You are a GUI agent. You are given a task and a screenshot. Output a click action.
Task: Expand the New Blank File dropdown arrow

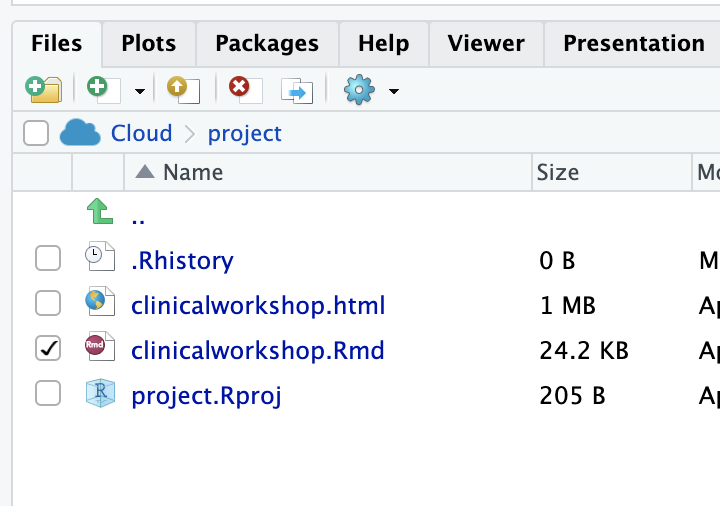point(140,91)
